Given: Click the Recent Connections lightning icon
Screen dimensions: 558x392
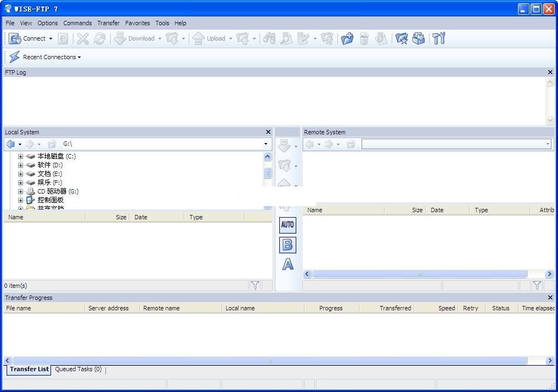Looking at the screenshot, I should click(x=14, y=57).
